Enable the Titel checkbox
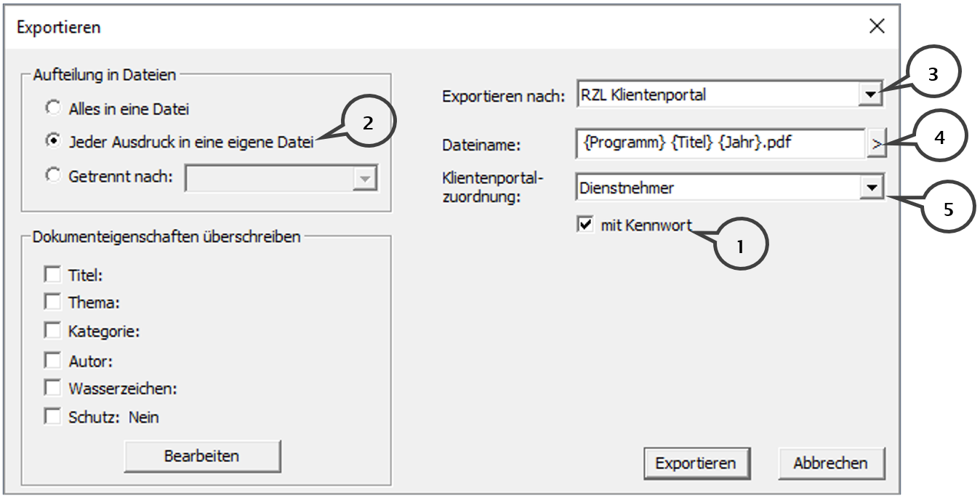The image size is (980, 496). (53, 275)
